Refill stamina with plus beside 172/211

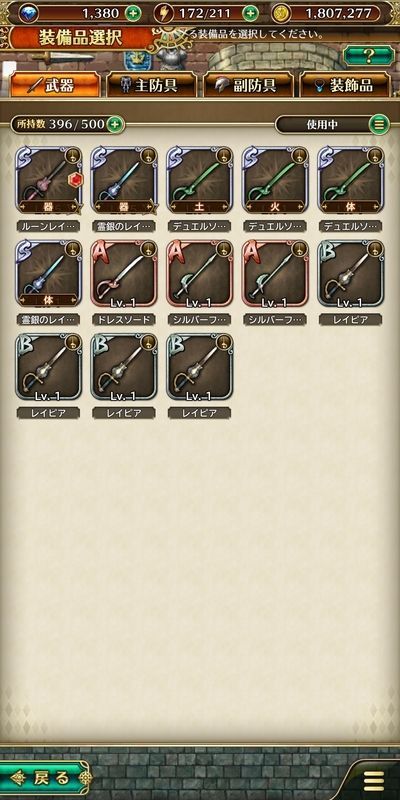point(251,13)
